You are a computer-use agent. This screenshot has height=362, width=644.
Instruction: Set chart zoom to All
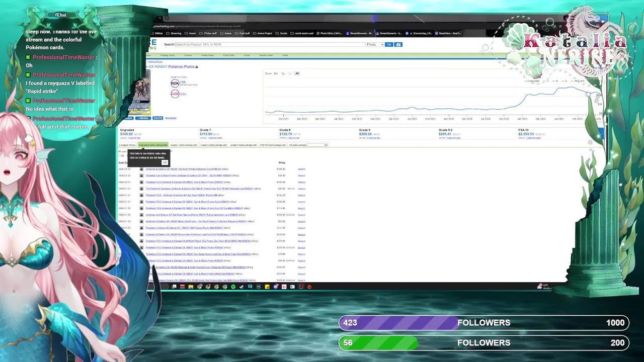click(x=297, y=73)
